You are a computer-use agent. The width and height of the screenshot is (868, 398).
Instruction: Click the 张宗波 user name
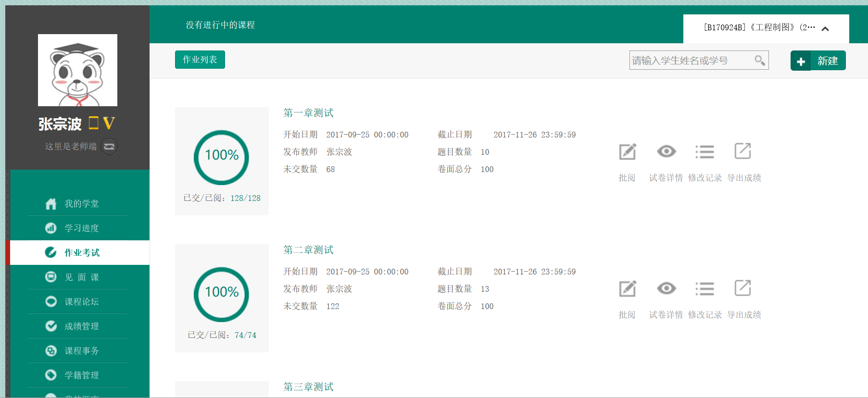coord(60,124)
